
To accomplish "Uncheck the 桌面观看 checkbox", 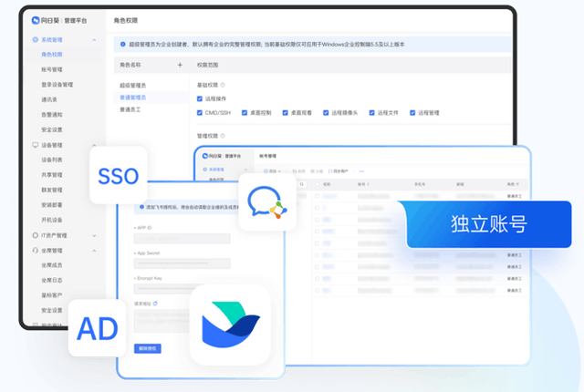I will 285,113.
